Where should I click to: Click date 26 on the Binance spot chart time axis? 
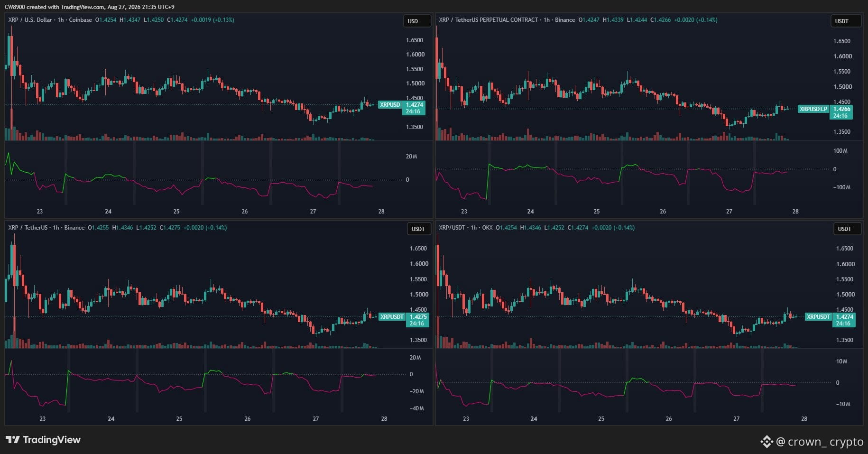tap(248, 419)
